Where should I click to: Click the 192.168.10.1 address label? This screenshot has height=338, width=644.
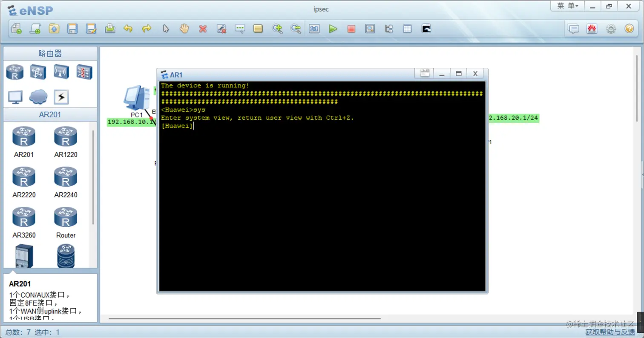pyautogui.click(x=132, y=122)
